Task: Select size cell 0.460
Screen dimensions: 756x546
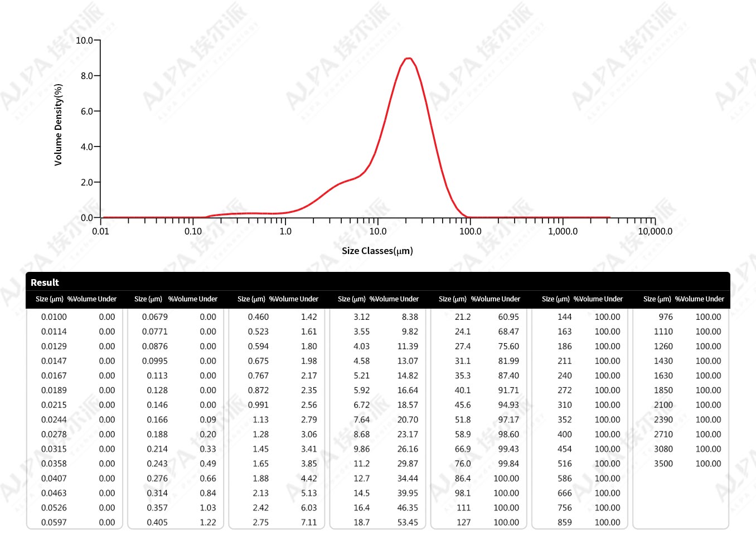Action: tap(258, 317)
